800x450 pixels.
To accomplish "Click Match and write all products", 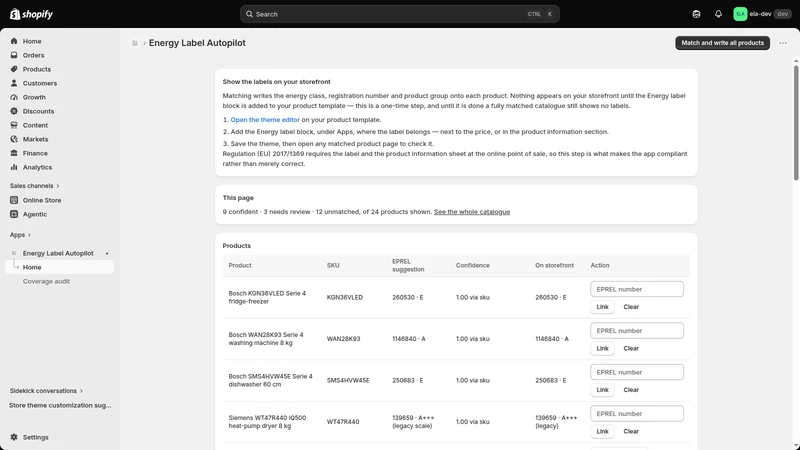I will click(x=722, y=43).
